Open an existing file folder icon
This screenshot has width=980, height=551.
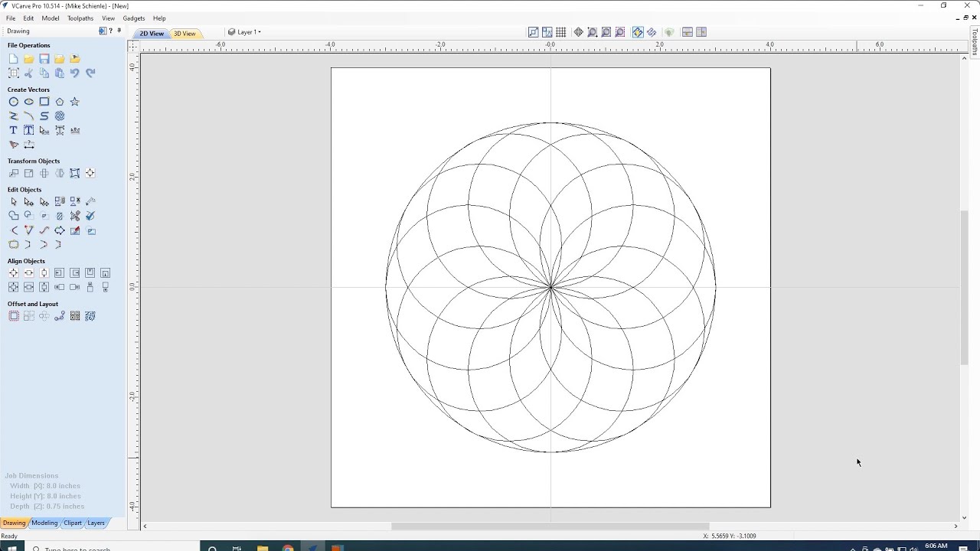[x=28, y=59]
